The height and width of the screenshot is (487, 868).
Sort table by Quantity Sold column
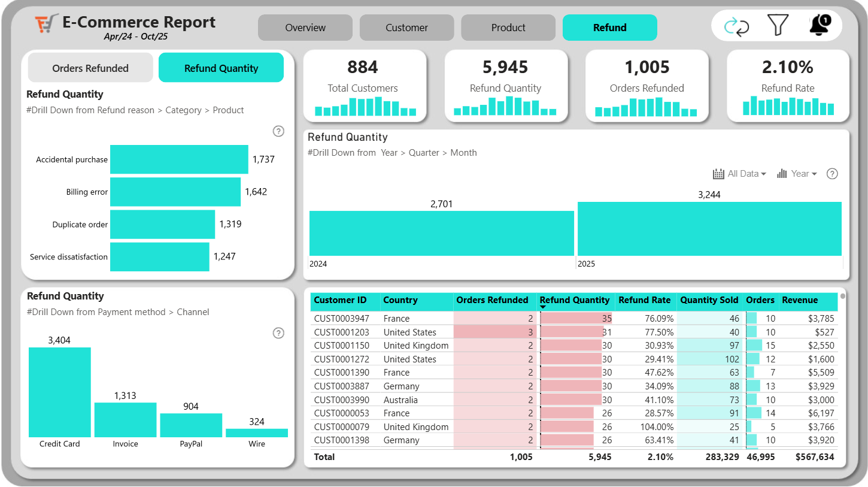(710, 301)
